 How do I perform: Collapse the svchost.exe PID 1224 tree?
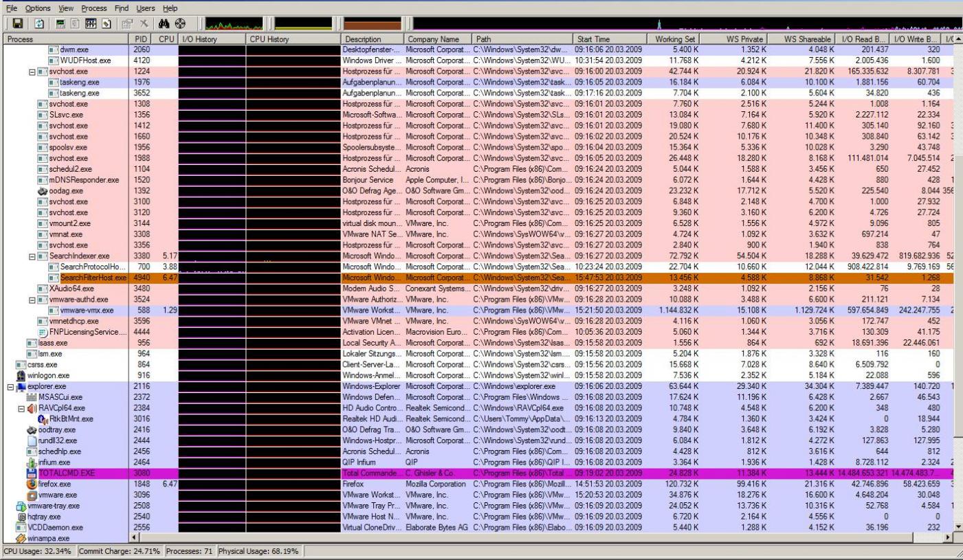tap(33, 71)
